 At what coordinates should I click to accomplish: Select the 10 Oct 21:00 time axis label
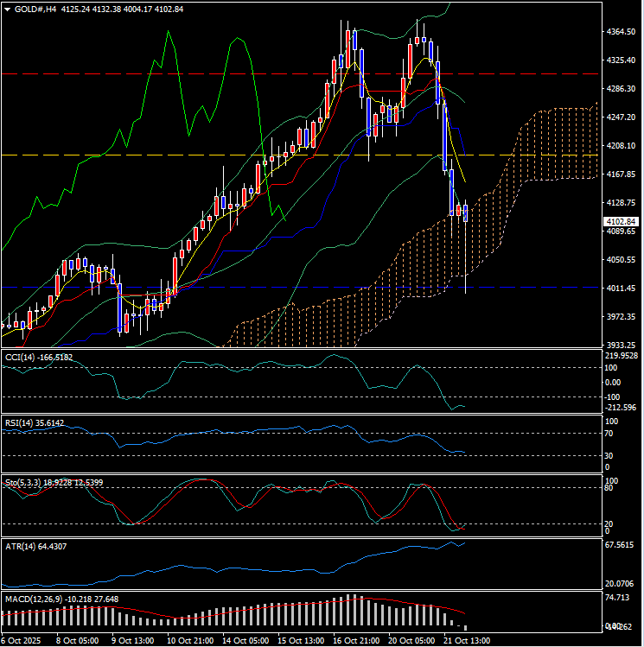point(191,641)
